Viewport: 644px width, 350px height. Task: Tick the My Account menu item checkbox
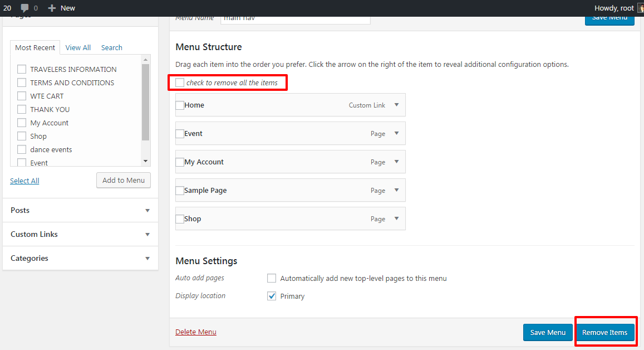click(179, 162)
